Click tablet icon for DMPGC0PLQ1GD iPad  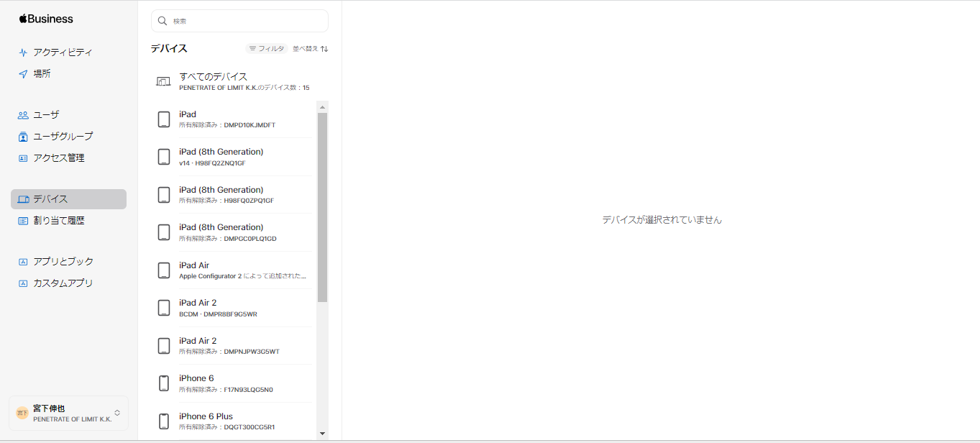point(164,232)
